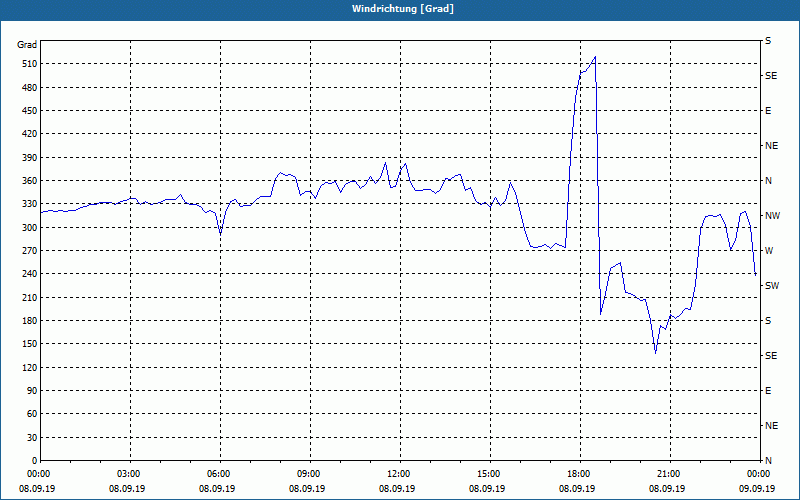Click the "09:00" time label
The image size is (800, 500).
(308, 474)
